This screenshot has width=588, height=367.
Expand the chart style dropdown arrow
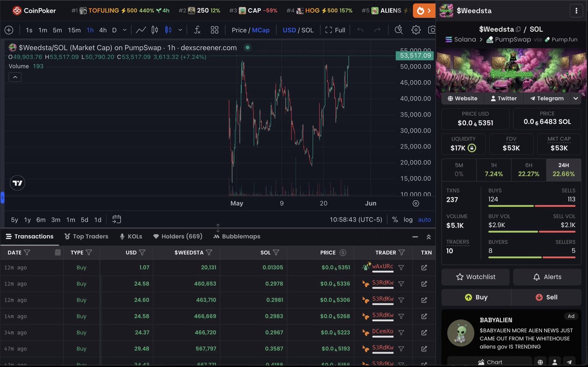[x=180, y=30]
